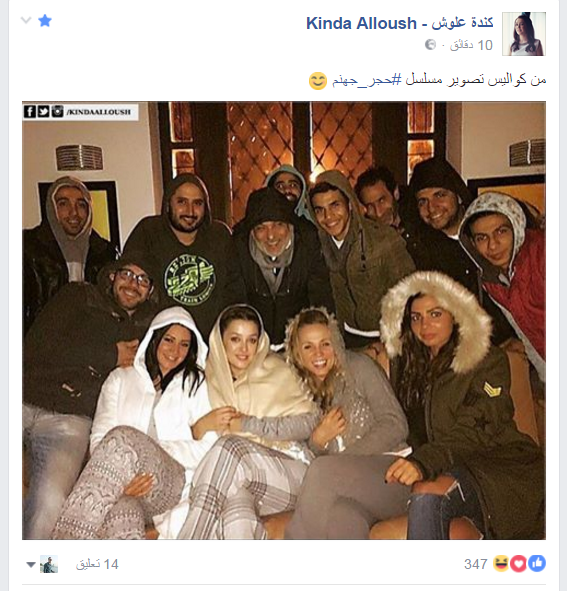This screenshot has height=591, width=567.
Task: Click the red Love heart reaction icon
Action: coord(518,564)
